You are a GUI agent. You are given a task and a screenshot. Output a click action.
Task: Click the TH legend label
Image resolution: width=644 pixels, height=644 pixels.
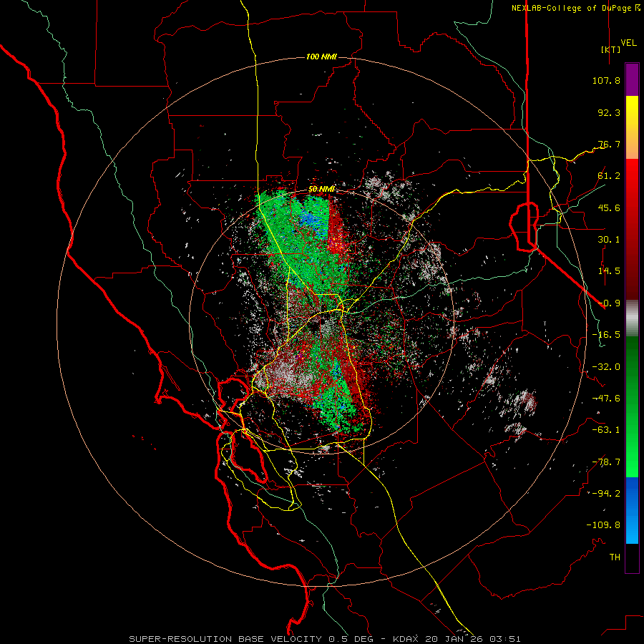pyautogui.click(x=615, y=557)
